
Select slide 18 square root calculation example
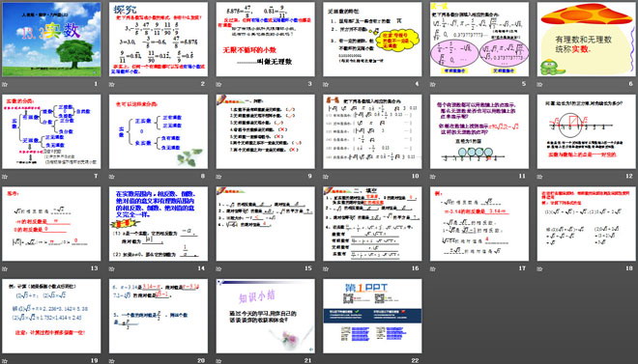[x=587, y=224]
